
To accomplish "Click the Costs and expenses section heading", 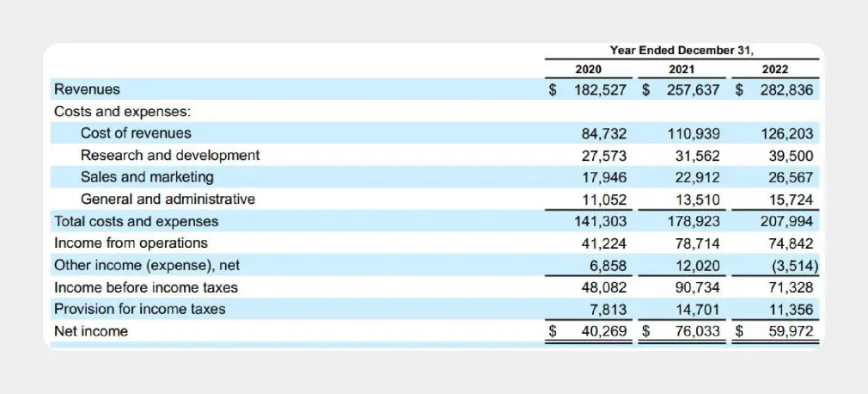I will 122,112.
